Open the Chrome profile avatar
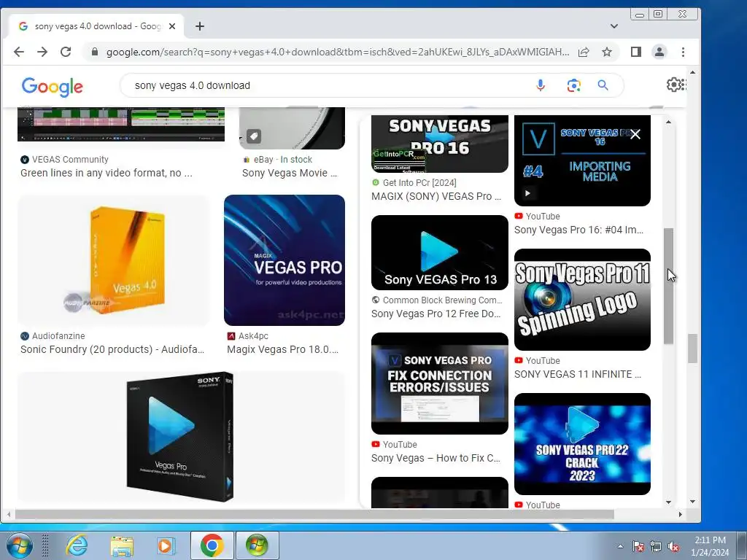Screen dimensions: 747x560 [x=659, y=52]
